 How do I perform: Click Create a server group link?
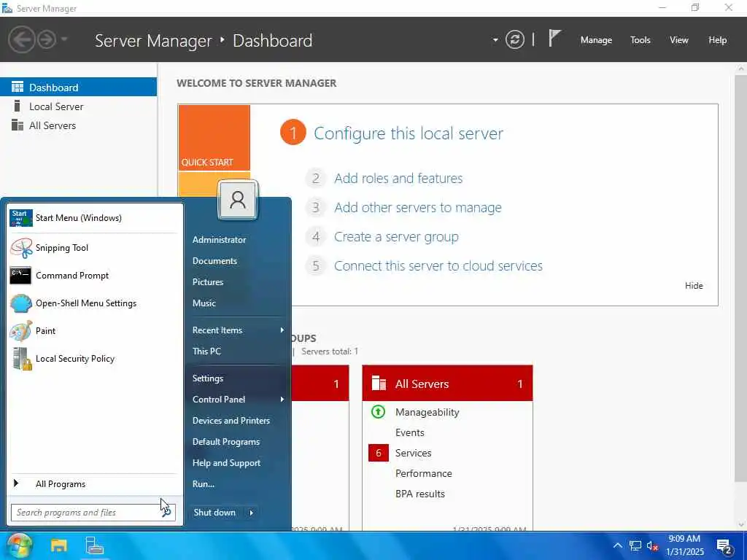(x=396, y=237)
